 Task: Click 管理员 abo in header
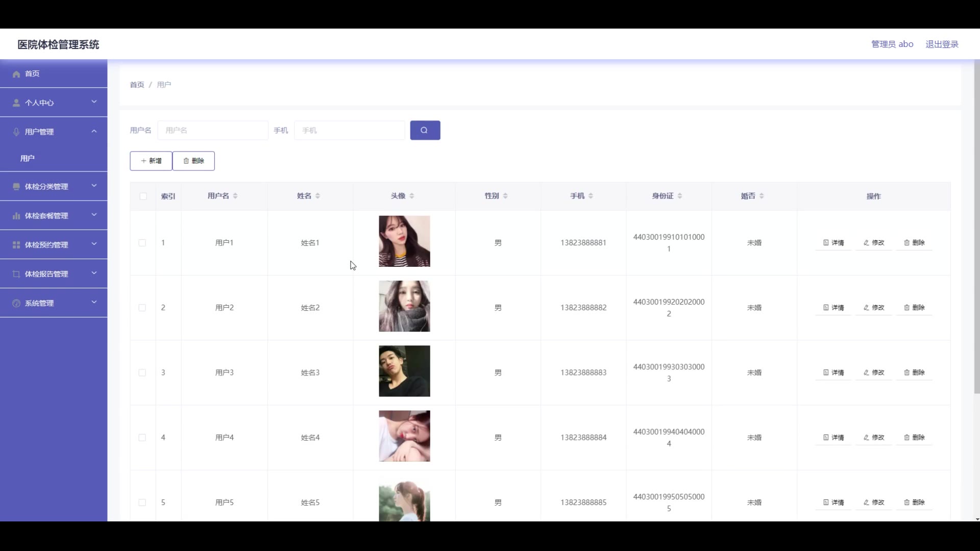892,44
